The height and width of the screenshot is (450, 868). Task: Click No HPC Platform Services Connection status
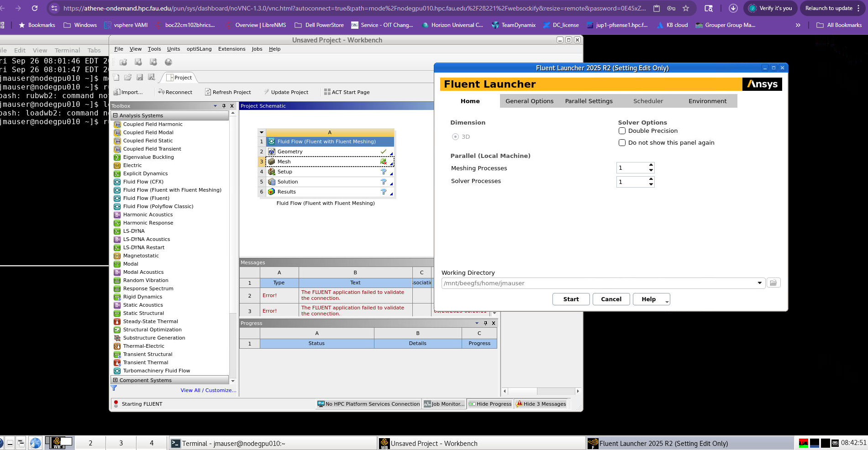[368, 404]
